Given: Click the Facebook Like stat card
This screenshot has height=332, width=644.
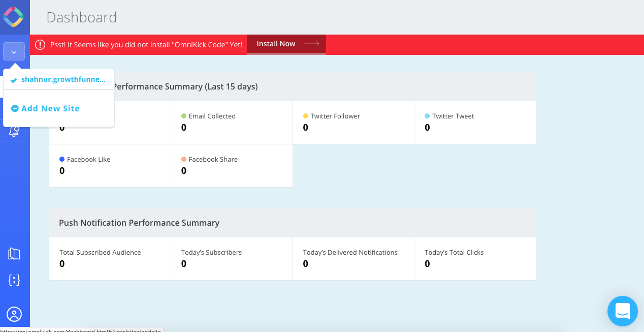Looking at the screenshot, I should click(x=110, y=166).
